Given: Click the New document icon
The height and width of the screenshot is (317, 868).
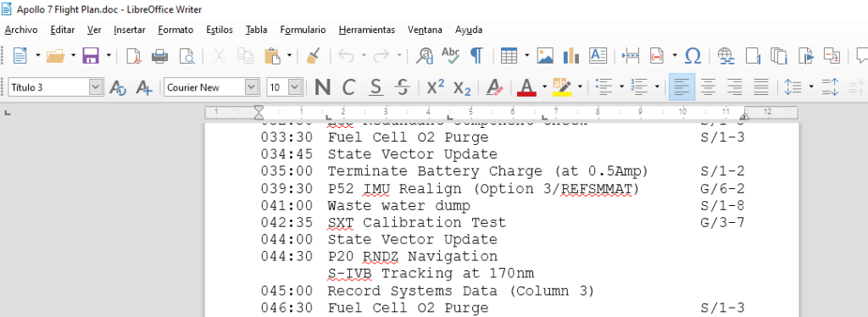Looking at the screenshot, I should point(20,55).
